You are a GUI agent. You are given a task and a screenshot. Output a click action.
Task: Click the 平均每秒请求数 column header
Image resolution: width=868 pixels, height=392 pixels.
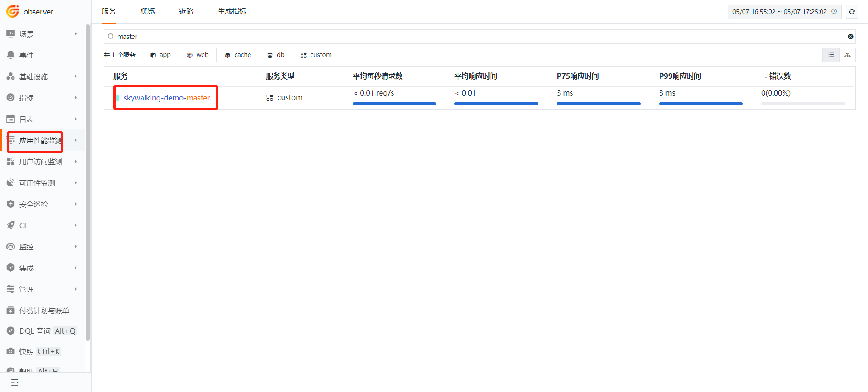(378, 76)
